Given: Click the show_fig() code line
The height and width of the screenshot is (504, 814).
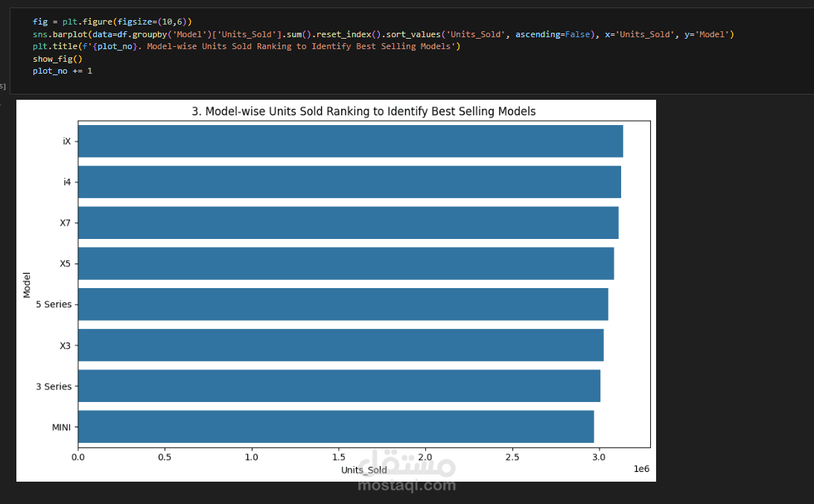Looking at the screenshot, I should point(57,59).
